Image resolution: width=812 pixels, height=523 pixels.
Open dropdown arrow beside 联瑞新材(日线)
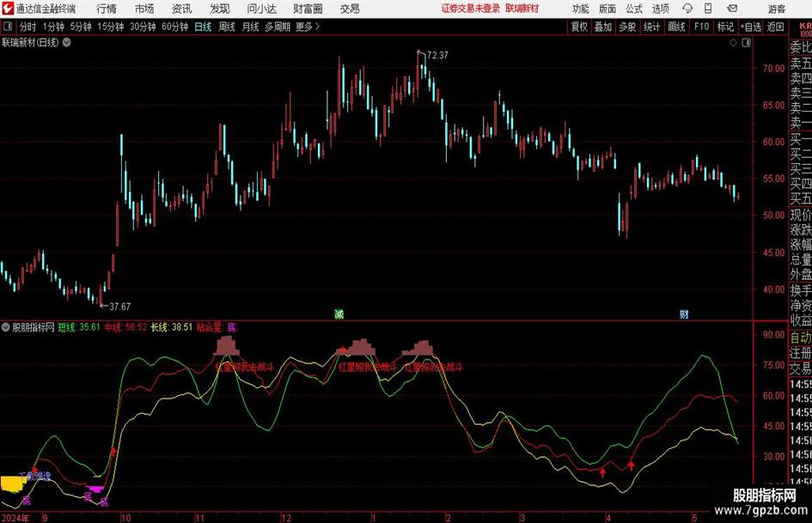(x=67, y=42)
